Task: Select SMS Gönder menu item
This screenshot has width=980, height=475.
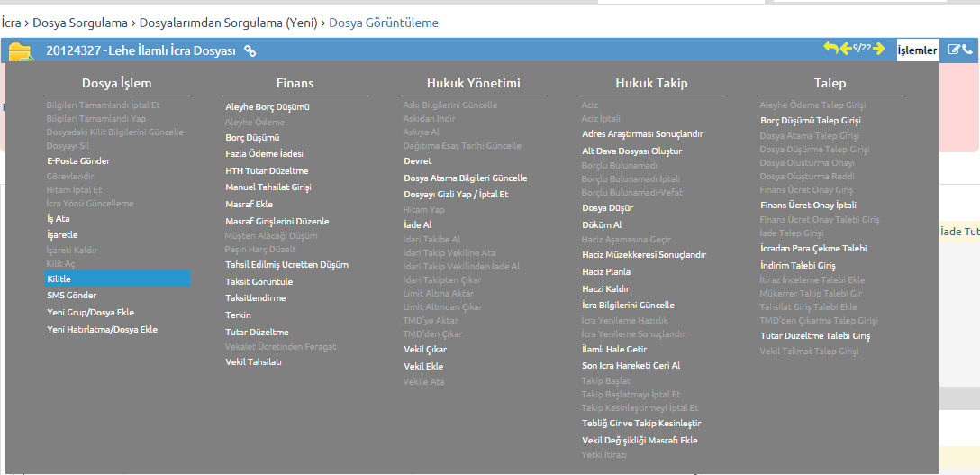Action: pyautogui.click(x=71, y=295)
